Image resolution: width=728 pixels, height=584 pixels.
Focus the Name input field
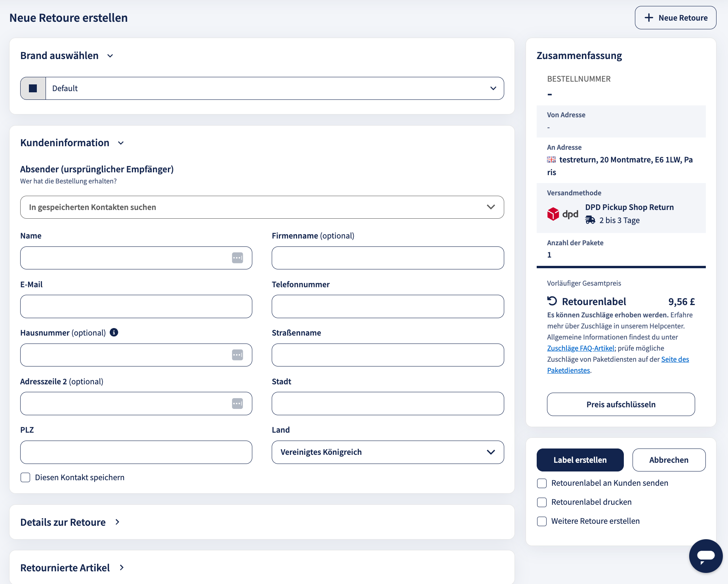pos(136,258)
